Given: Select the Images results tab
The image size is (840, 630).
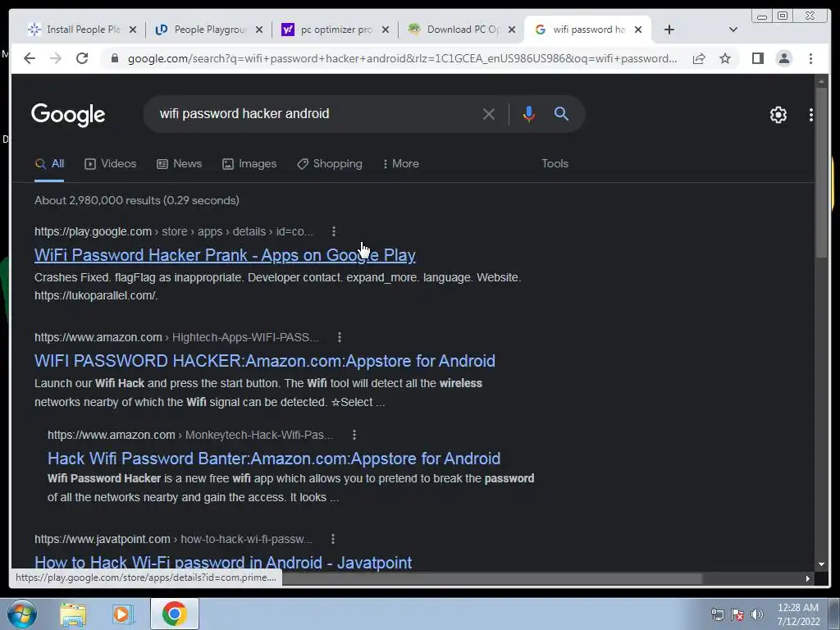Looking at the screenshot, I should tap(249, 164).
